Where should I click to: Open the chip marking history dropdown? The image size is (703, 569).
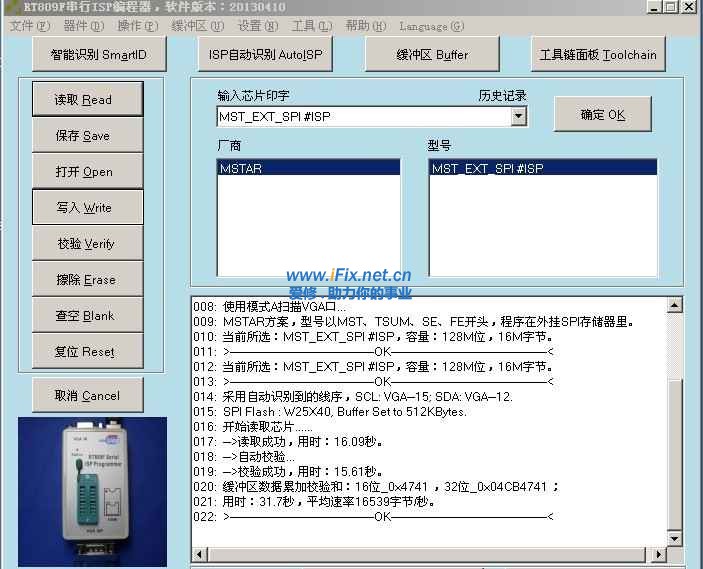coord(518,117)
